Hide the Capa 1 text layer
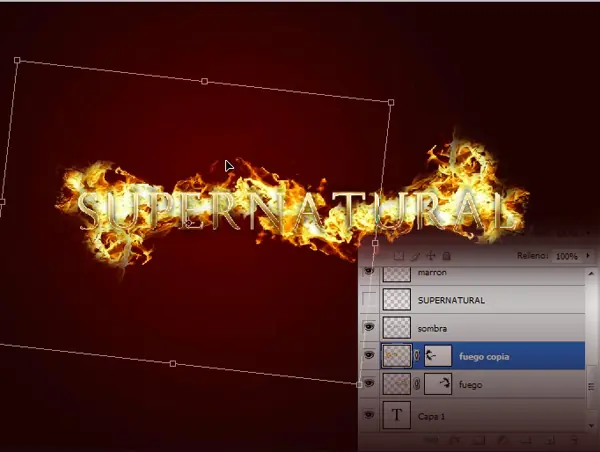The image size is (600, 452). (x=369, y=415)
